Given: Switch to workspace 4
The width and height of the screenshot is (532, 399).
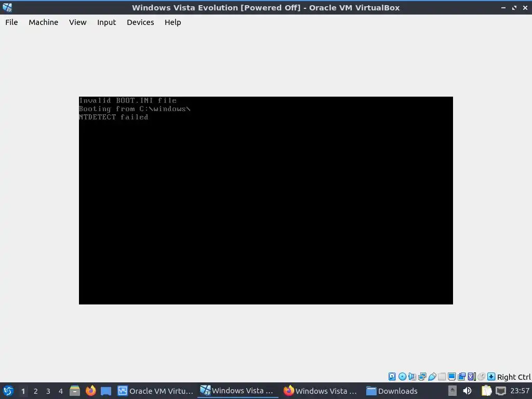Looking at the screenshot, I should tap(61, 391).
